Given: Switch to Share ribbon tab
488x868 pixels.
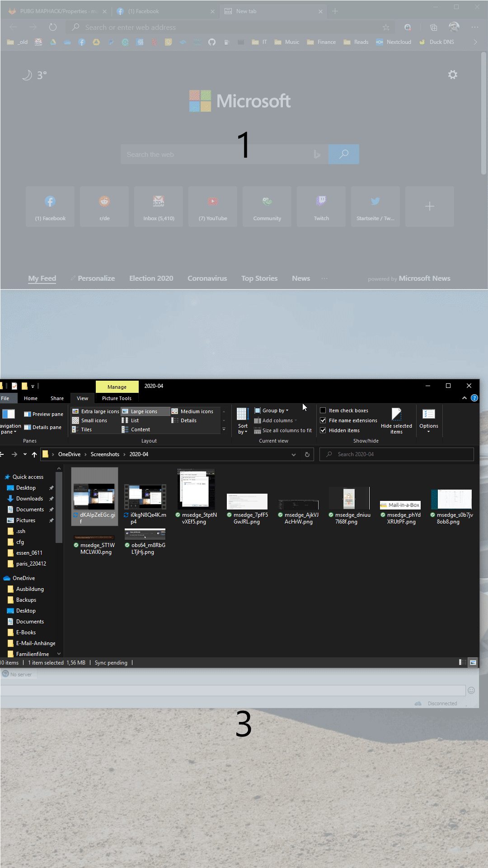Looking at the screenshot, I should pyautogui.click(x=57, y=398).
